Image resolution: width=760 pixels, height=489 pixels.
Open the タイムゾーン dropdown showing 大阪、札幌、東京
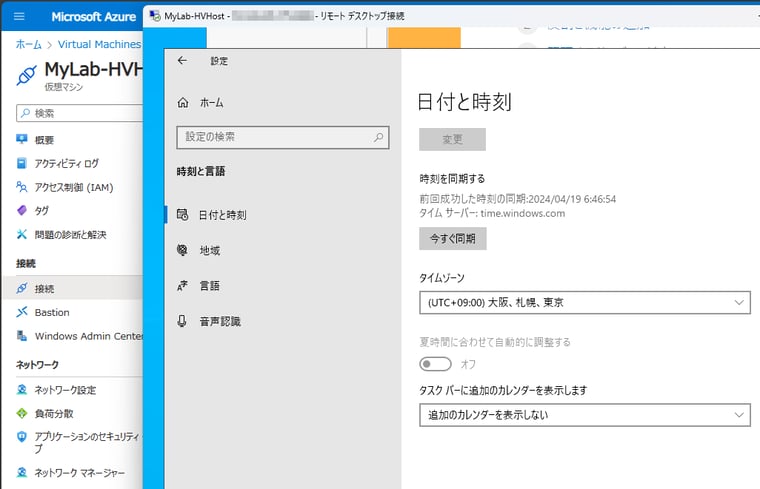tap(585, 302)
